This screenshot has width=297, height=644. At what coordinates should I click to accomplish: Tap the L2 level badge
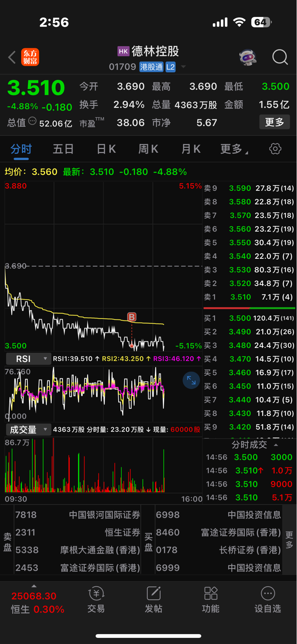point(170,67)
